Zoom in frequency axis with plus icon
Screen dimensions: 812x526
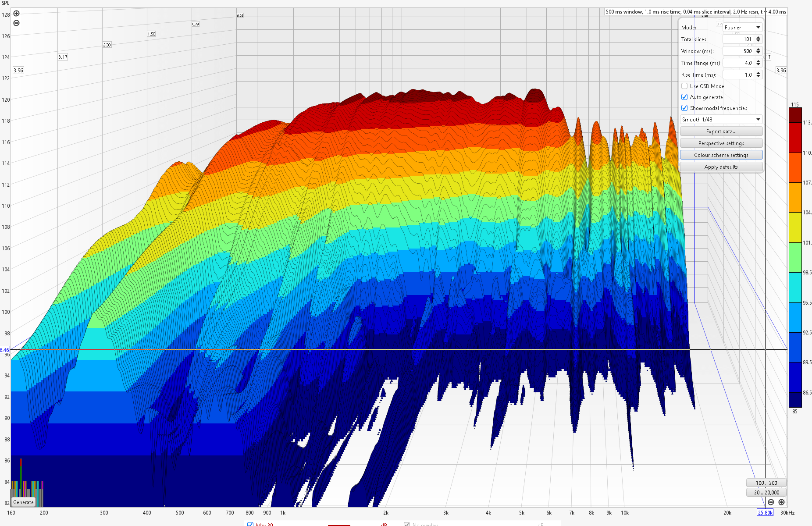point(781,502)
